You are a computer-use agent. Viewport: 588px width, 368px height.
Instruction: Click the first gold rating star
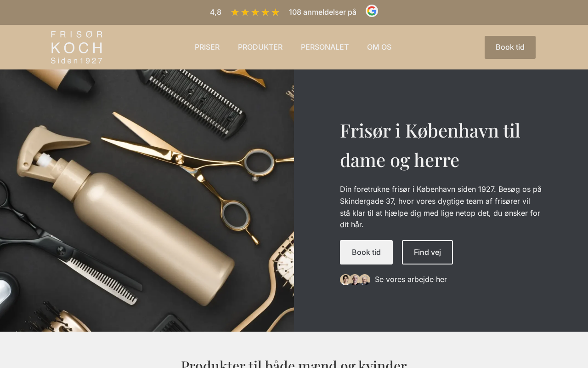click(x=235, y=12)
